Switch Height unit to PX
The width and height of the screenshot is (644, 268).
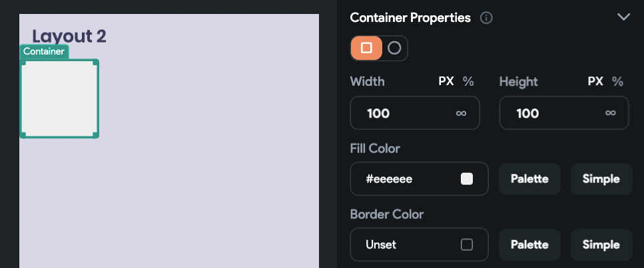(x=595, y=81)
